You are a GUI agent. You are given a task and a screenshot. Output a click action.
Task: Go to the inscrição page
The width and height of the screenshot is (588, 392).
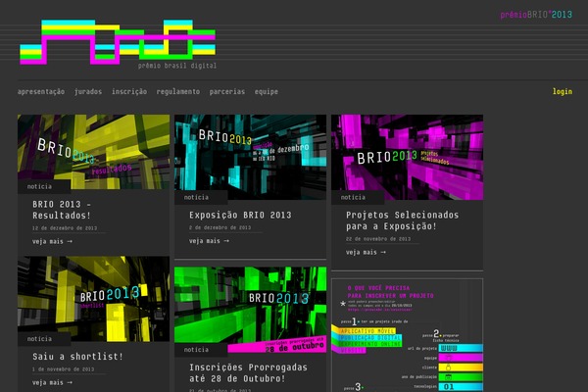click(x=129, y=91)
